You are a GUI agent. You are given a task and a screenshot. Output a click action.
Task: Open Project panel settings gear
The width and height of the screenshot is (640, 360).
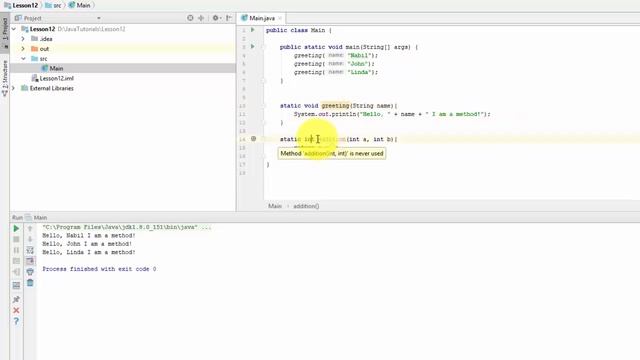(x=216, y=18)
